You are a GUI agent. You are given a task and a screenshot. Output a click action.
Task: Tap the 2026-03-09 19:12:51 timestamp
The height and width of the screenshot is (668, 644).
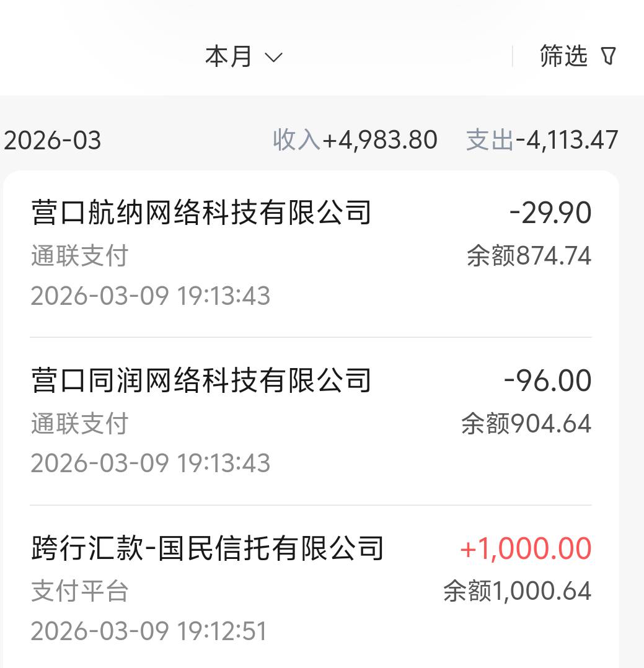pos(149,631)
